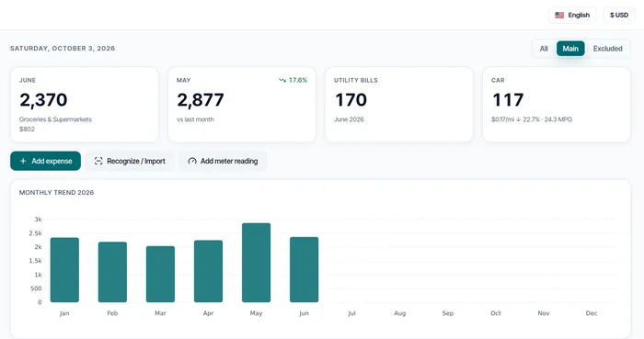This screenshot has width=644, height=339.
Task: Click the Oct axis label
Action: tap(496, 313)
